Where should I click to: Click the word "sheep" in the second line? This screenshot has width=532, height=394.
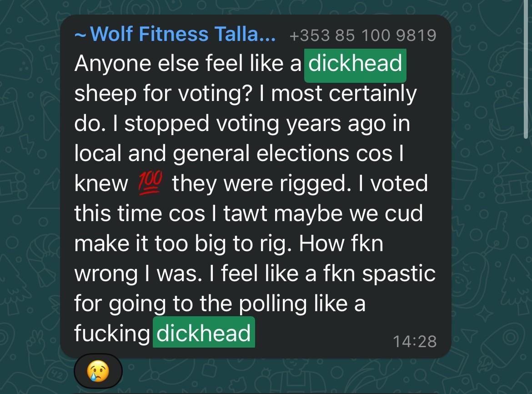coord(105,94)
